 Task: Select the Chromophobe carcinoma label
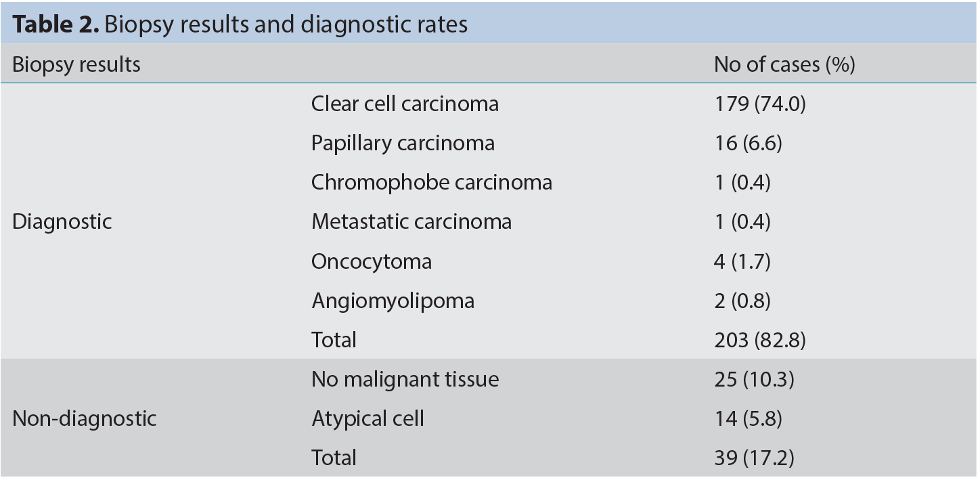432,183
